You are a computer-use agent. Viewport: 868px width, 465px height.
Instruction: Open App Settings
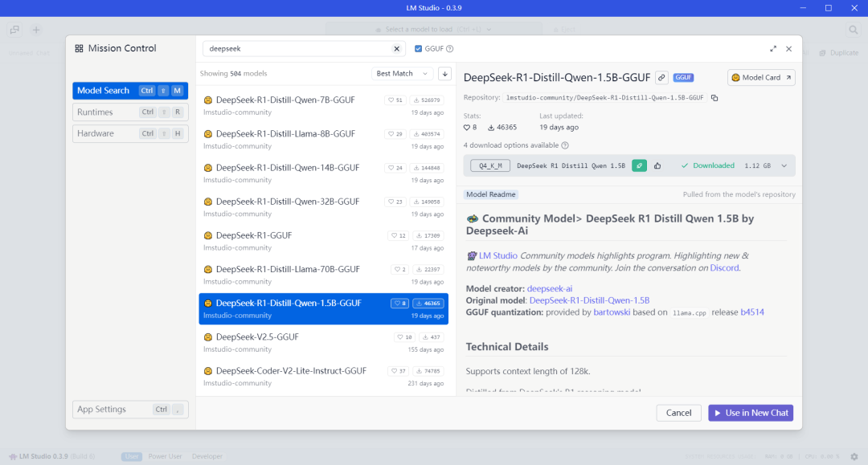130,410
